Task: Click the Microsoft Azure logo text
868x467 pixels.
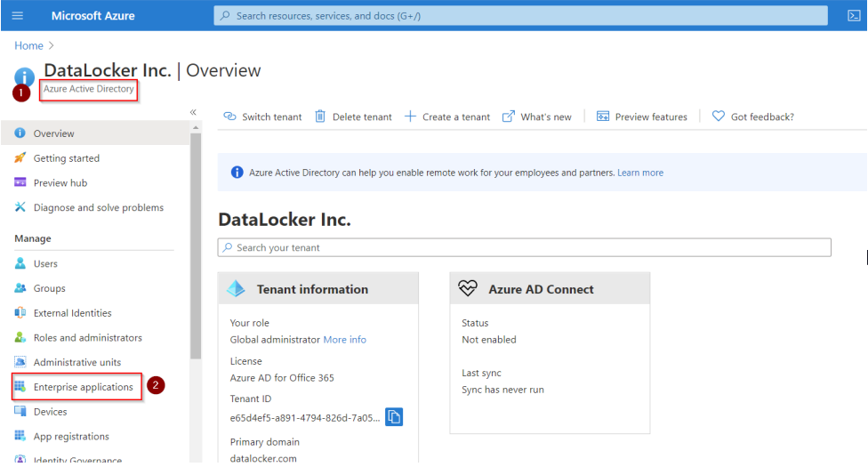Action: coord(93,15)
